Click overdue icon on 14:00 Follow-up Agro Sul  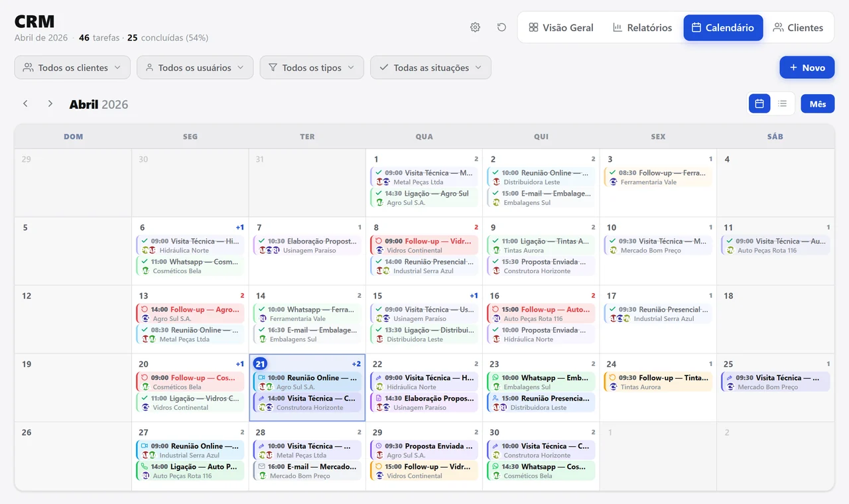pos(145,310)
